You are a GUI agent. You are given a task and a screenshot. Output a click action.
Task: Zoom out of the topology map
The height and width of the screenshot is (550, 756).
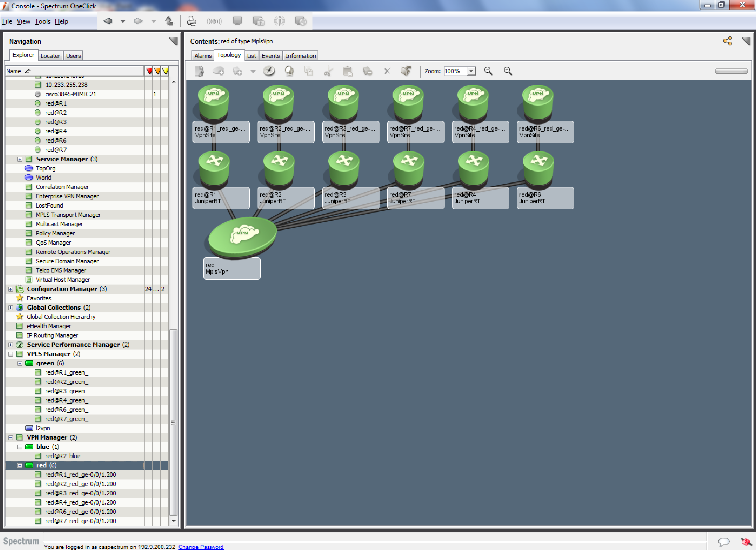488,71
